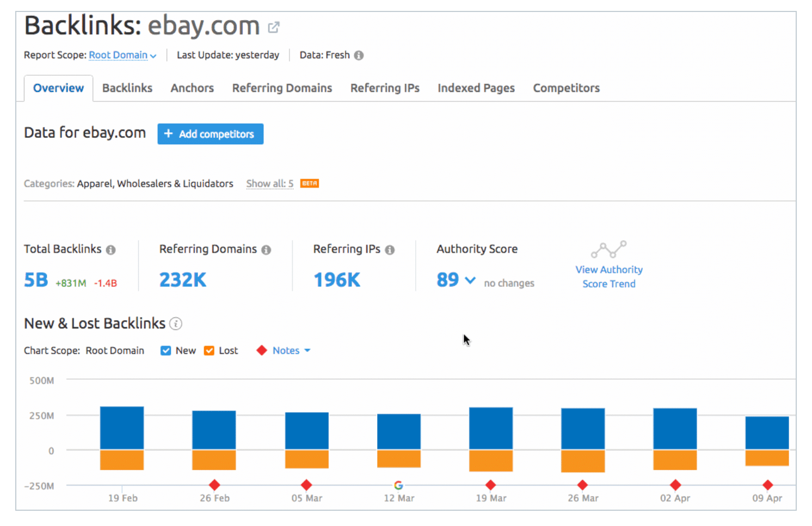Open View Authority Score Trend link
Screen dimensions: 812x526
(609, 277)
